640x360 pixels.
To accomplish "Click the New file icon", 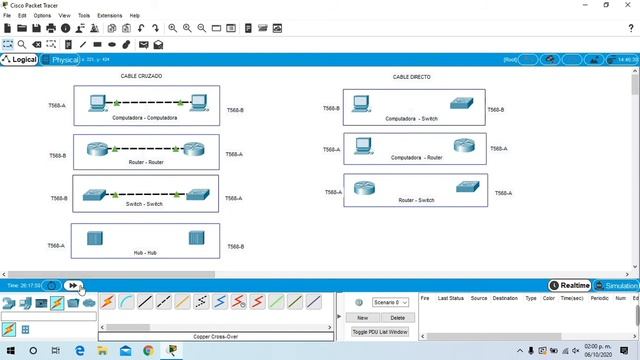I will [7, 28].
